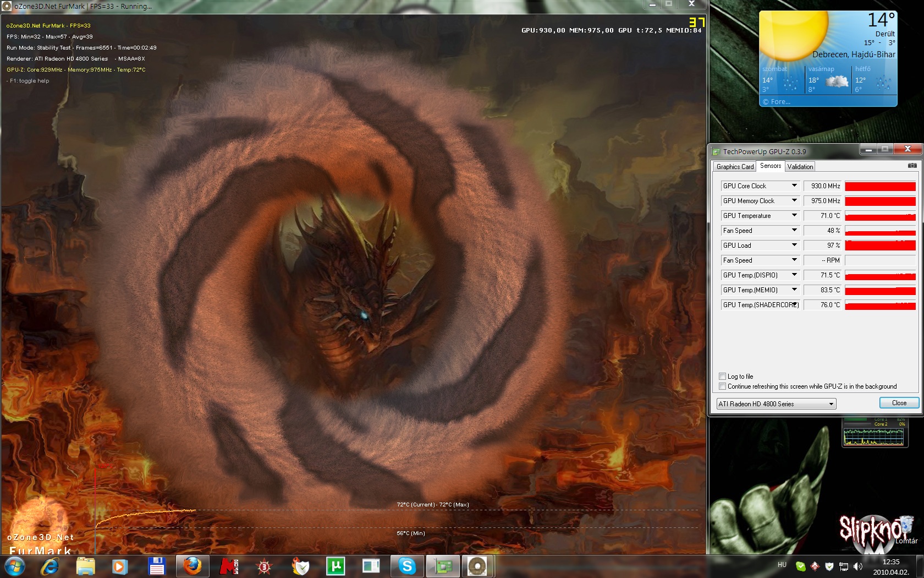
Task: Expand the ATI Radeon HD 4800 Series selector
Action: [776, 403]
